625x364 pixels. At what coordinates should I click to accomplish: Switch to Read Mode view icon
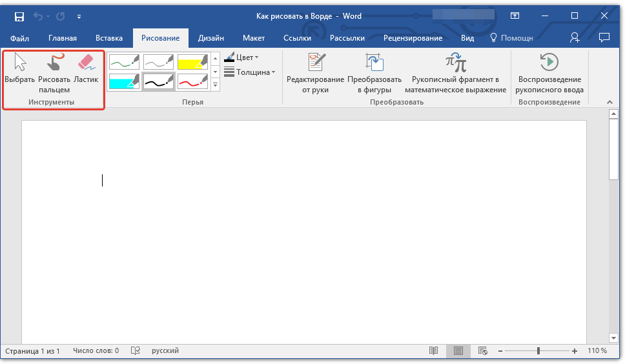pyautogui.click(x=433, y=351)
